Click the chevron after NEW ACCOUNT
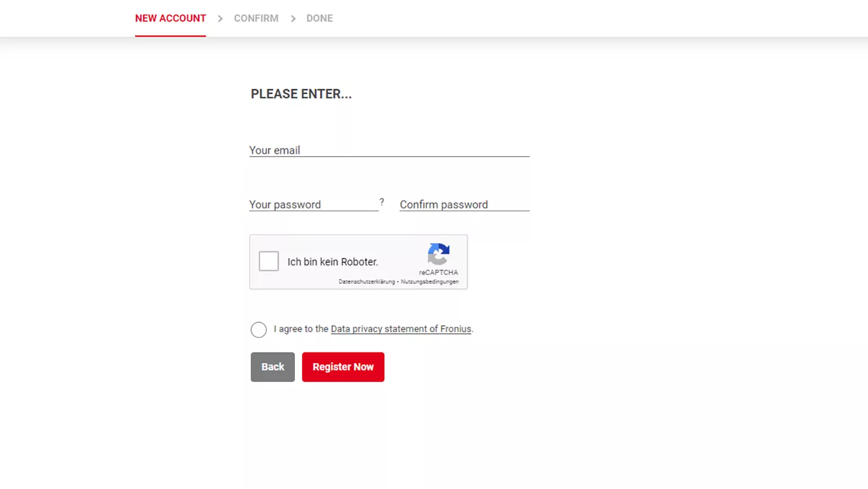The height and width of the screenshot is (489, 868). click(220, 19)
